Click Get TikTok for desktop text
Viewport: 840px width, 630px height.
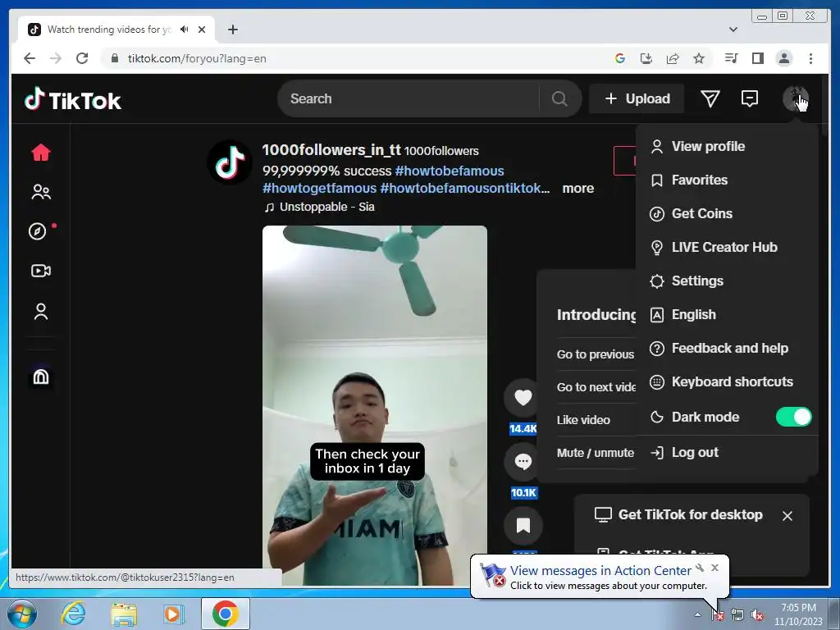click(x=690, y=515)
